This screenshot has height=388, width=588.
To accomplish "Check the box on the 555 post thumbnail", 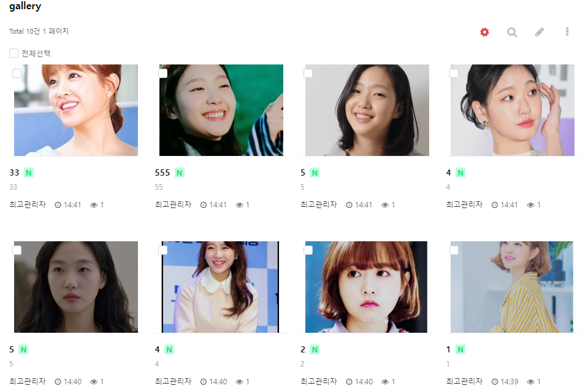I will (162, 73).
